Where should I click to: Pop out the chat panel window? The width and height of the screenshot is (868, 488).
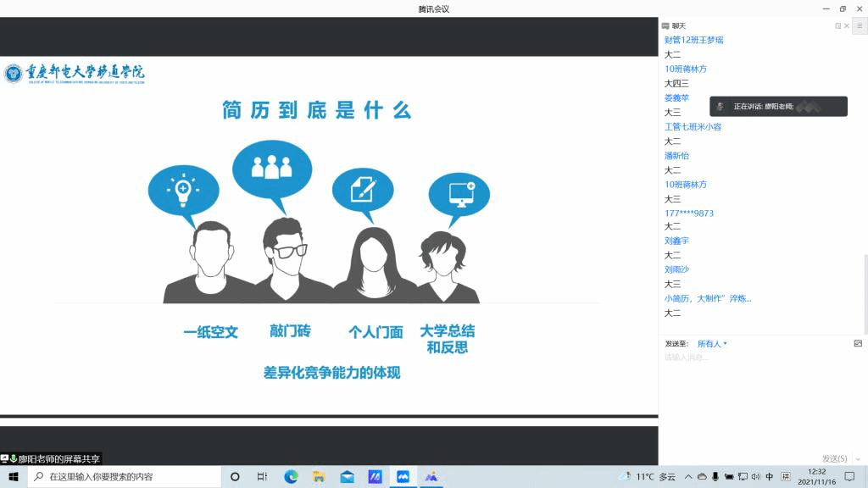(x=838, y=26)
